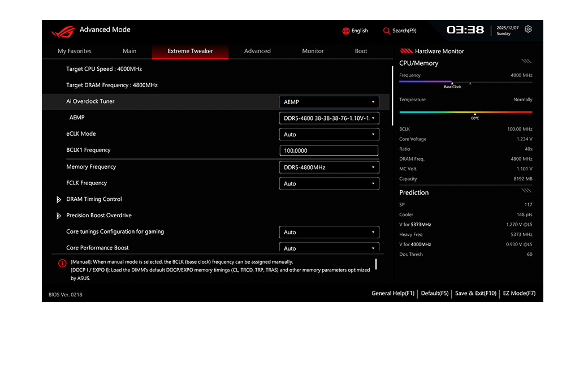Click the red info icon in help panel

pyautogui.click(x=62, y=263)
